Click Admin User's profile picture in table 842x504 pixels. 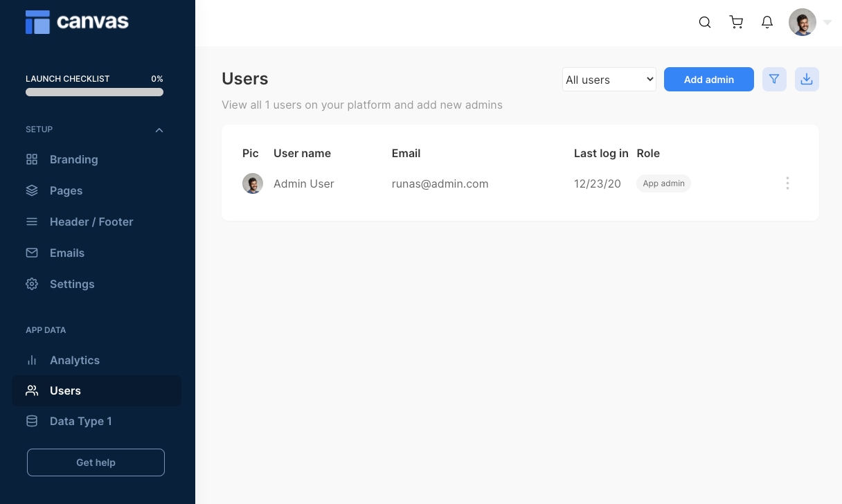coord(253,183)
